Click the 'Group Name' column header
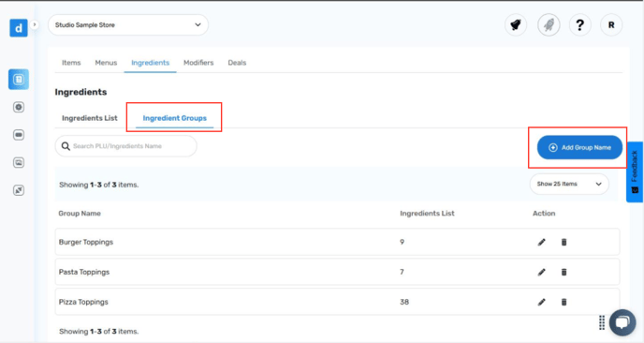 [x=80, y=213]
